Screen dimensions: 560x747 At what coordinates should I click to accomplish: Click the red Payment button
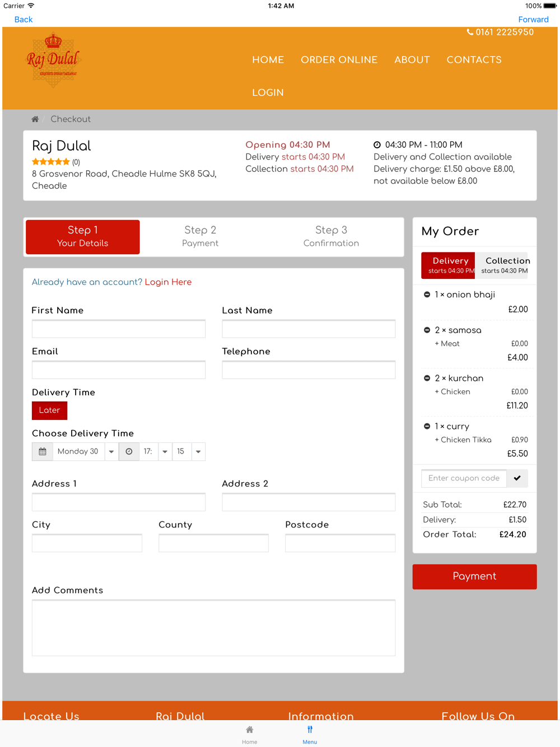coord(475,577)
